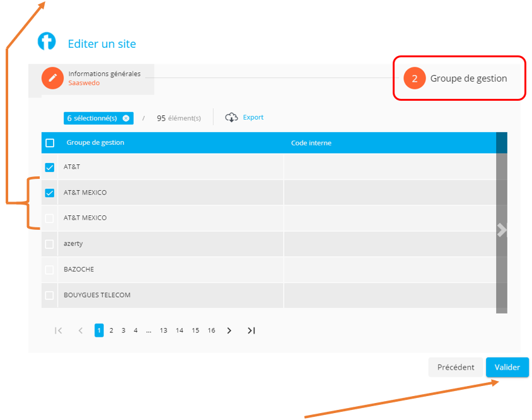Go to previous page arrow

pyautogui.click(x=81, y=331)
